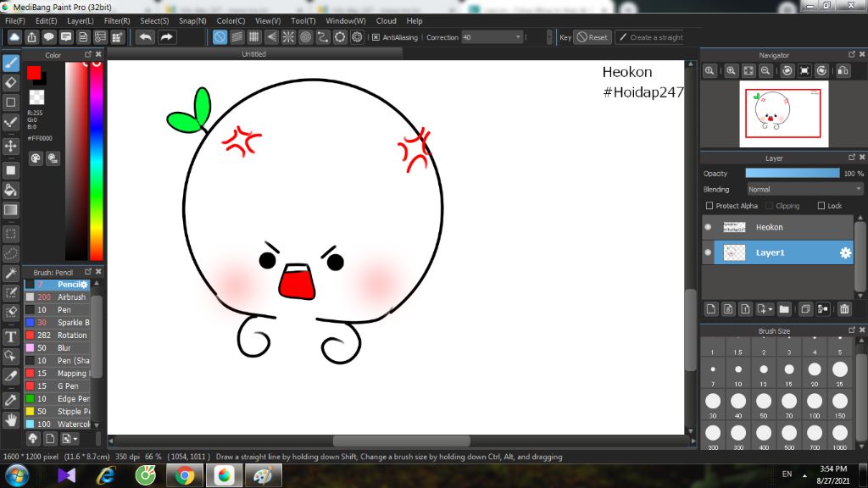Zoom in using Navigator magnifier plus
This screenshot has height=488, width=868.
(732, 71)
